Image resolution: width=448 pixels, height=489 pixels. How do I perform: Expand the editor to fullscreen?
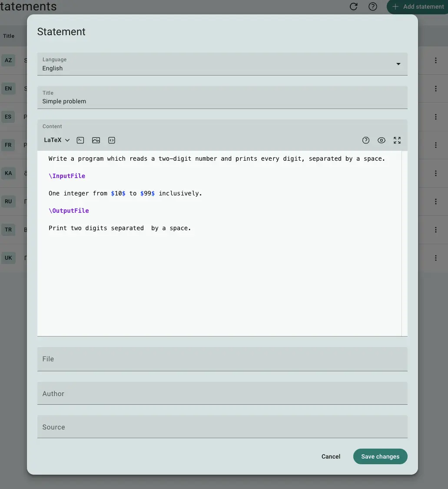click(x=397, y=140)
